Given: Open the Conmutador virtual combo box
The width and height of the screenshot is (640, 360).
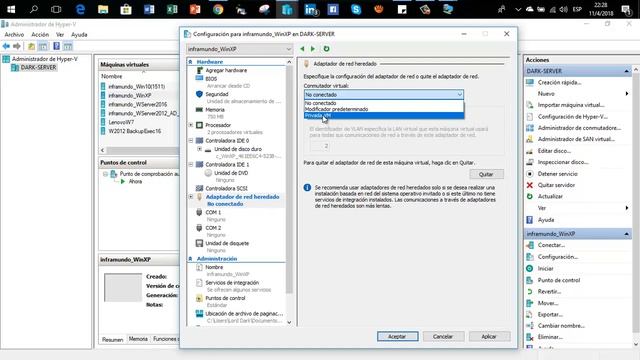Looking at the screenshot, I should click(384, 94).
